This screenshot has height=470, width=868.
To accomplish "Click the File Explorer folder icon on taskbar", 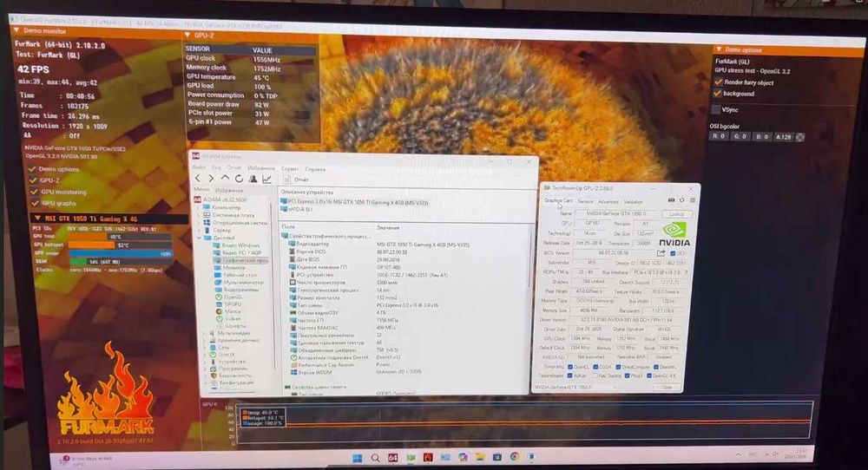I will tap(480, 457).
